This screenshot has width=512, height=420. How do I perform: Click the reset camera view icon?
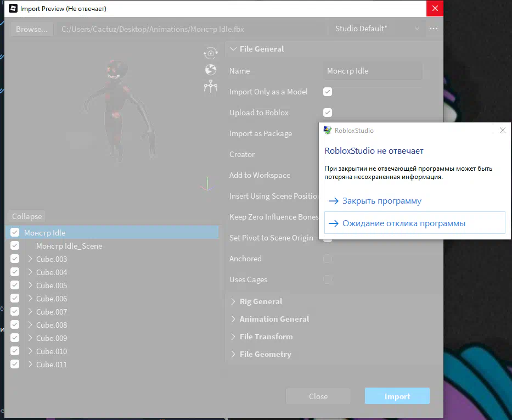211,53
